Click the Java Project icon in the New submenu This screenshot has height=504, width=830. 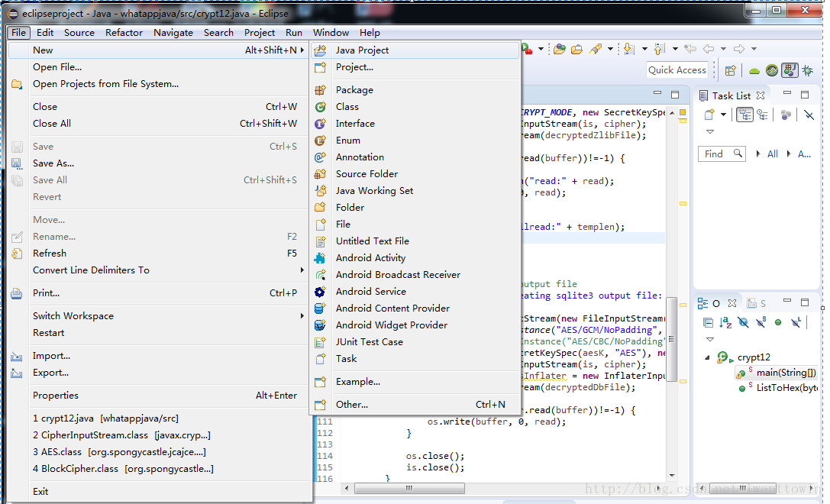tap(320, 50)
